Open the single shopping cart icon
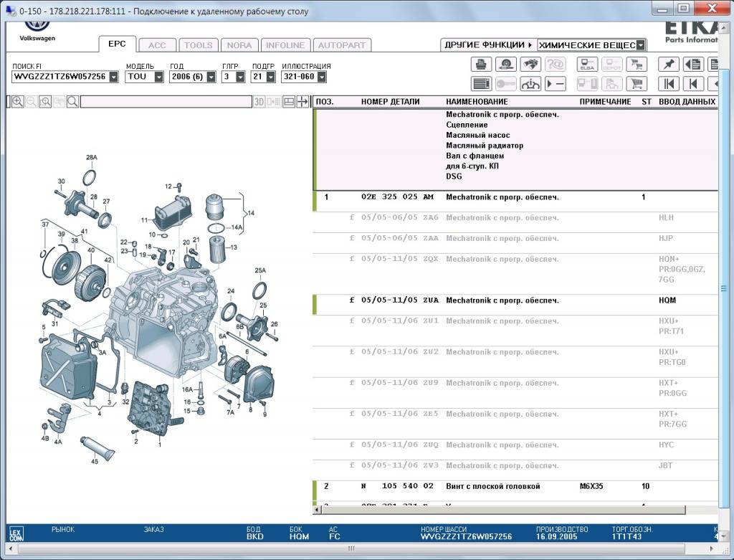Image resolution: width=734 pixels, height=560 pixels. click(637, 84)
